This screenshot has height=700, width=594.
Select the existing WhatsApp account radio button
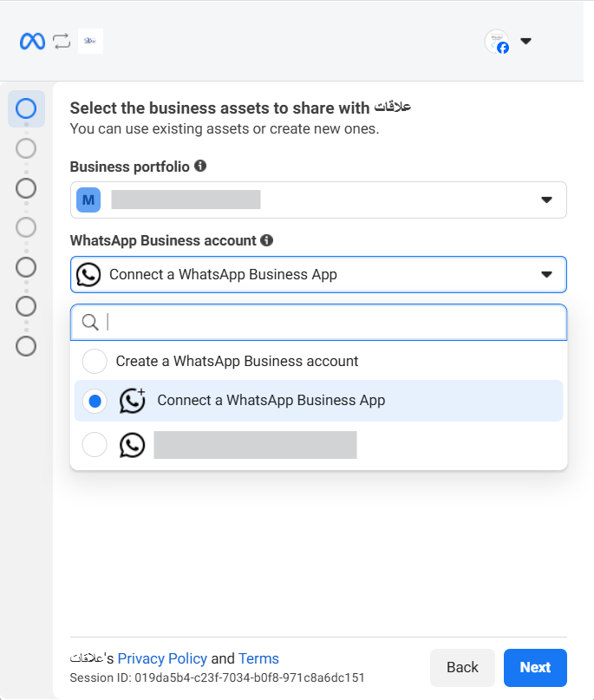[95, 445]
